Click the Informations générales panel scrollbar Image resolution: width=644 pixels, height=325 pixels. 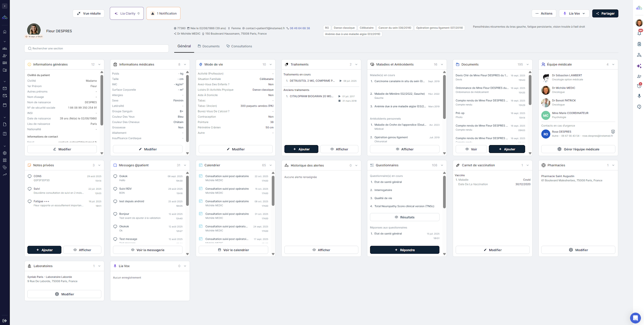pyautogui.click(x=102, y=100)
